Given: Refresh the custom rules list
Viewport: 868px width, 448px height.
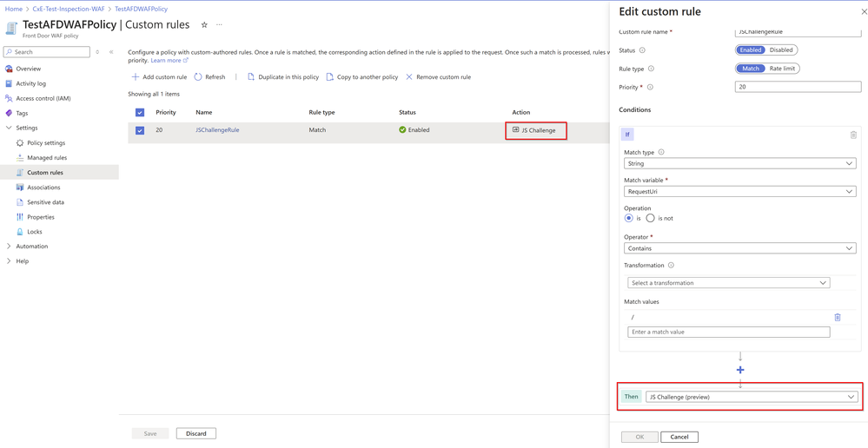Looking at the screenshot, I should (209, 77).
